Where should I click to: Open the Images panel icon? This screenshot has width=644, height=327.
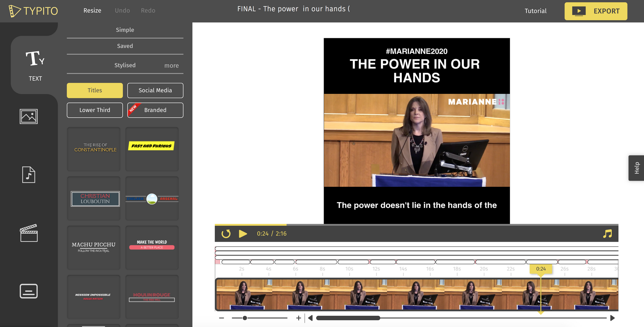point(29,116)
